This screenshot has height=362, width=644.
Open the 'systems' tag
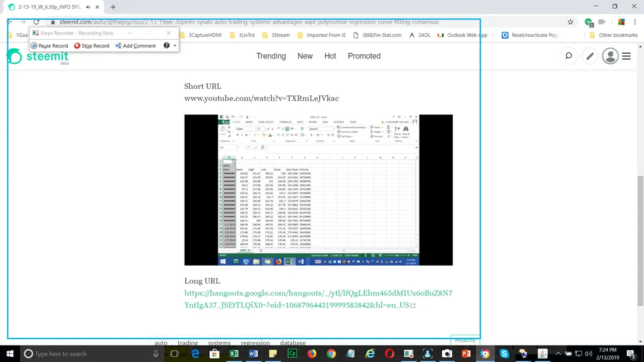click(219, 343)
